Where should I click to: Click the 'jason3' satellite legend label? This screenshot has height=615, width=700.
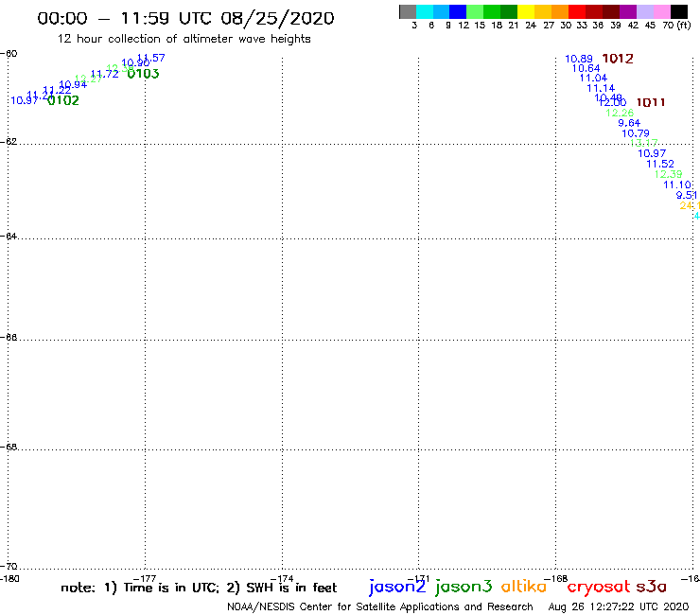464,587
